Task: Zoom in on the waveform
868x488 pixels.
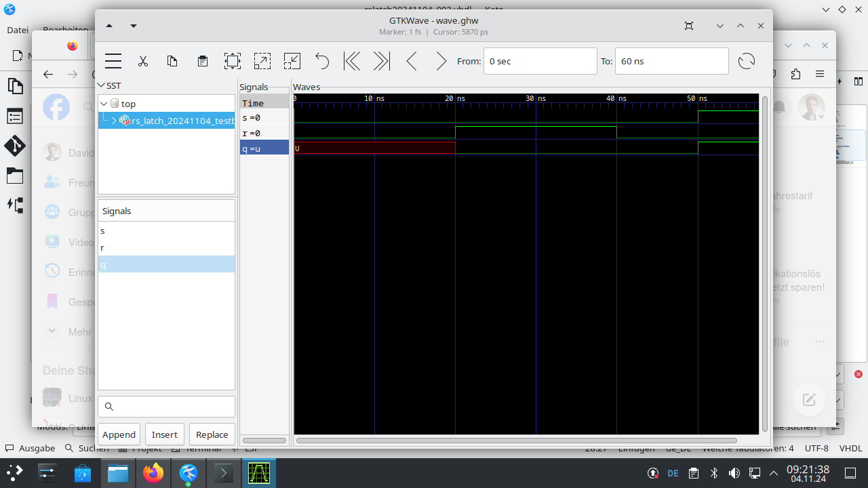Action: tap(262, 61)
